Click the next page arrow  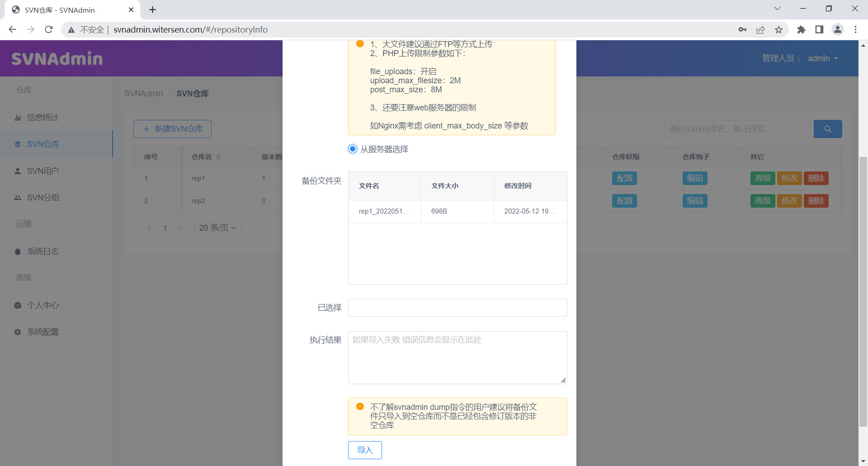tap(181, 228)
